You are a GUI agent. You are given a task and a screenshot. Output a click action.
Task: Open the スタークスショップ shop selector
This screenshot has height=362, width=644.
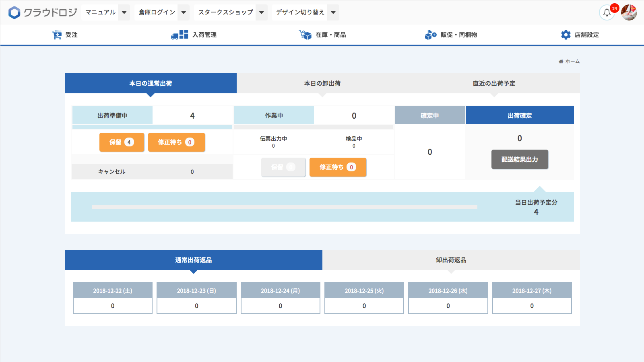click(225, 12)
